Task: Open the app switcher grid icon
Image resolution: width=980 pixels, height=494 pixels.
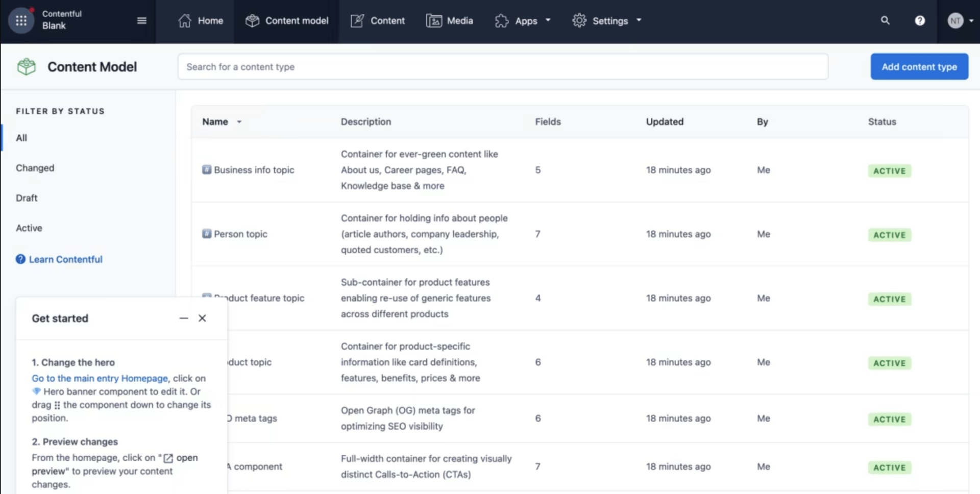Action: pos(21,20)
